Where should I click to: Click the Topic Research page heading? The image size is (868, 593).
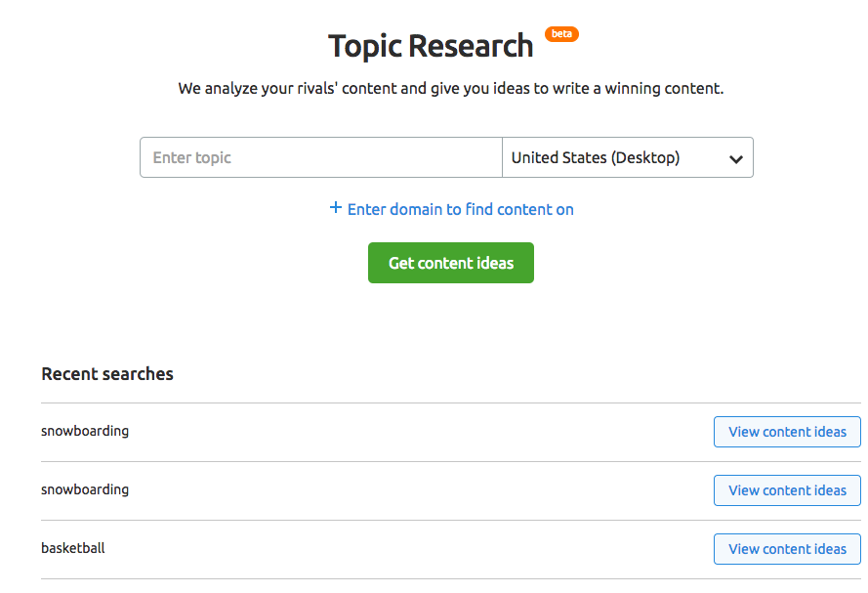click(x=431, y=46)
